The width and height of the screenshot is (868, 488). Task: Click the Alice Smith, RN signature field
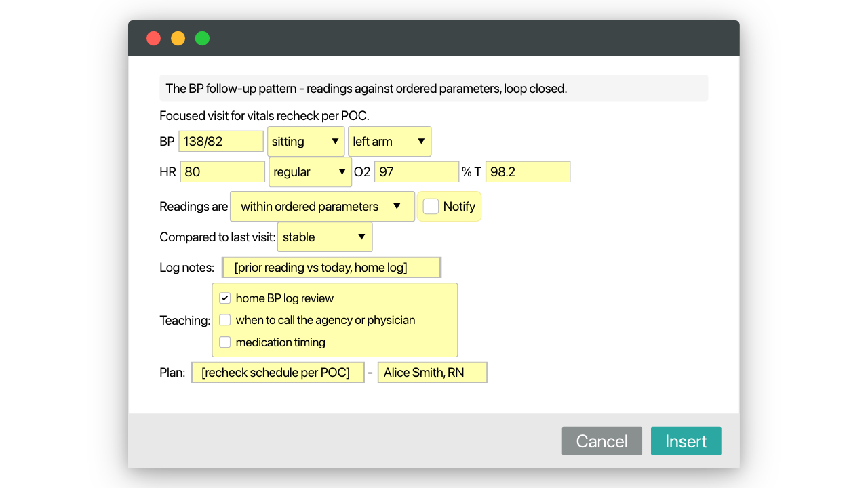(x=433, y=373)
